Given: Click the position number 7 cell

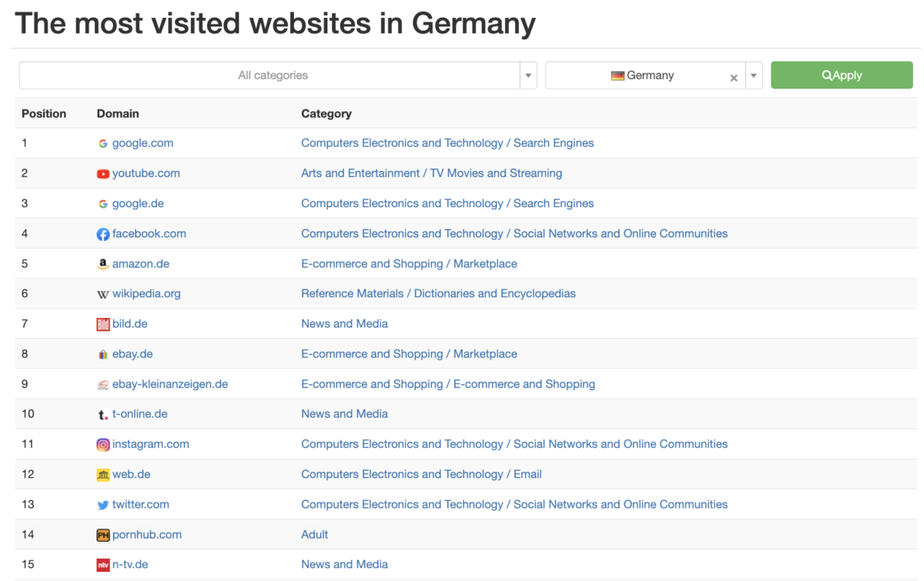Looking at the screenshot, I should coord(25,323).
